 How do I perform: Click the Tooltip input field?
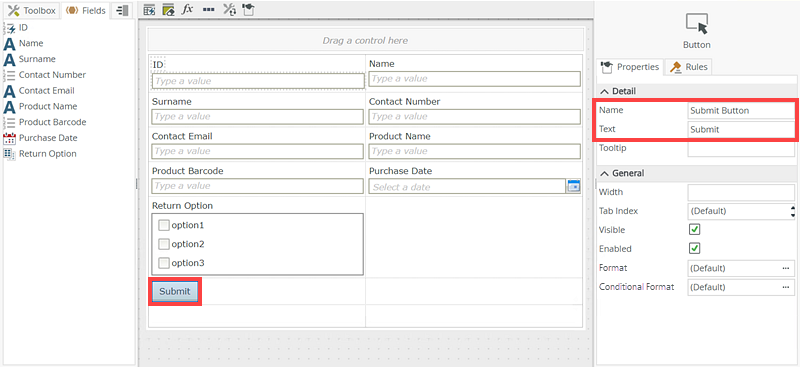coord(741,149)
